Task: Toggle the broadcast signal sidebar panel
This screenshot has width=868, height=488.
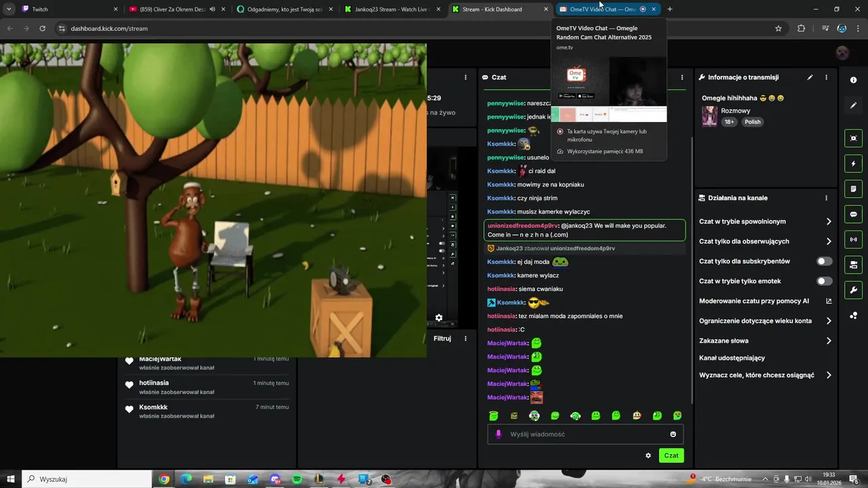Action: click(x=853, y=239)
